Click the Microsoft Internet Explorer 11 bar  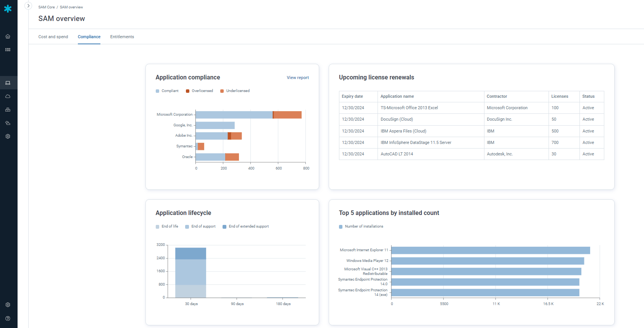coord(491,250)
